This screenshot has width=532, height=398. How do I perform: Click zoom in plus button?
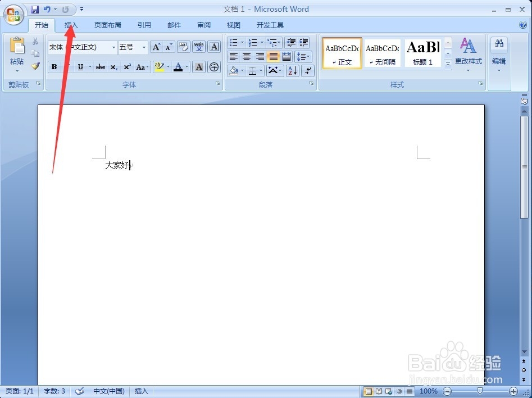coord(513,391)
